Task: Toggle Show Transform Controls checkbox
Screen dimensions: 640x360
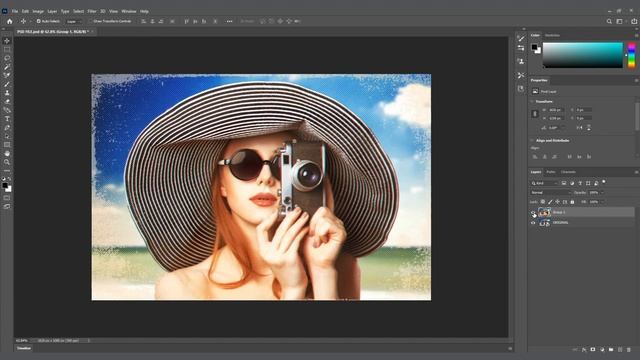Action: 91,21
